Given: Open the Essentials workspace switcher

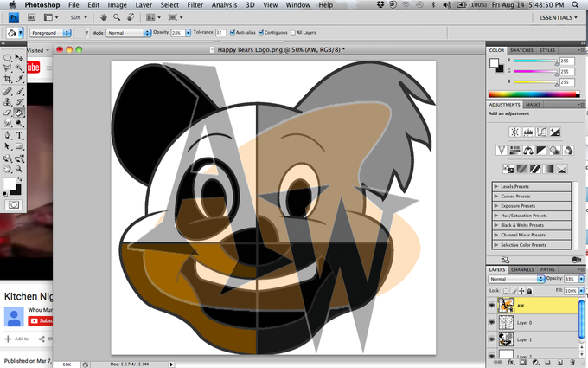Looking at the screenshot, I should pyautogui.click(x=558, y=17).
